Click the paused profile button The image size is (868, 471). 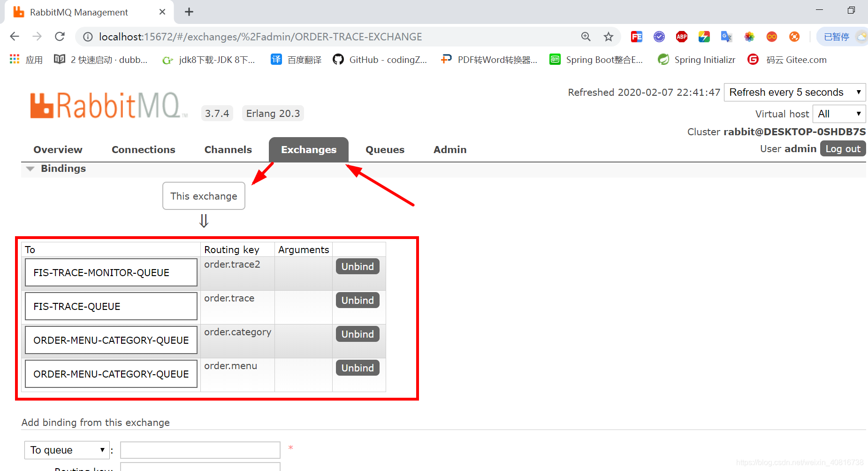tap(843, 37)
